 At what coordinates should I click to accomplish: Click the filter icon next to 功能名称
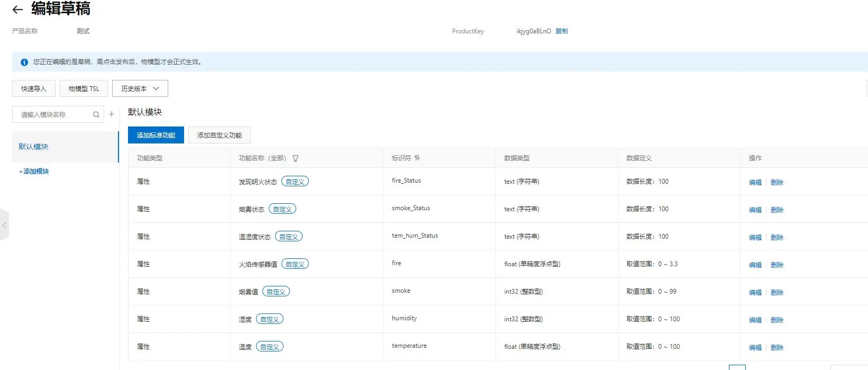pos(296,158)
